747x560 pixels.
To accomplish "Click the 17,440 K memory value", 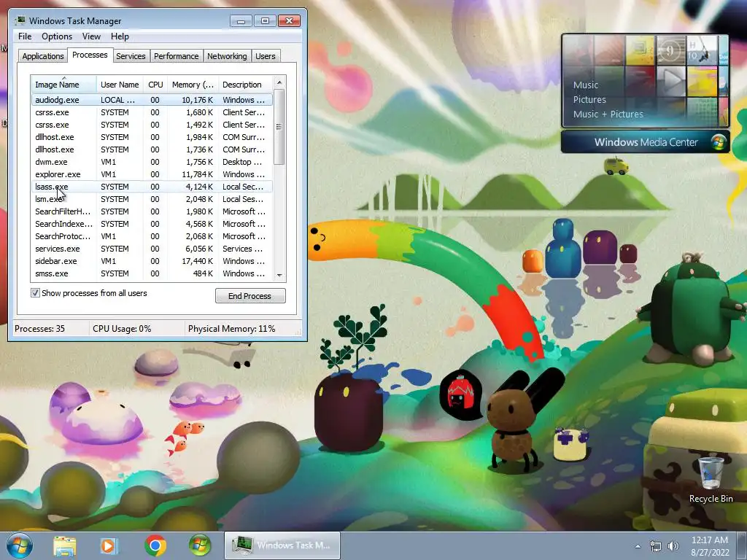I will 197,261.
